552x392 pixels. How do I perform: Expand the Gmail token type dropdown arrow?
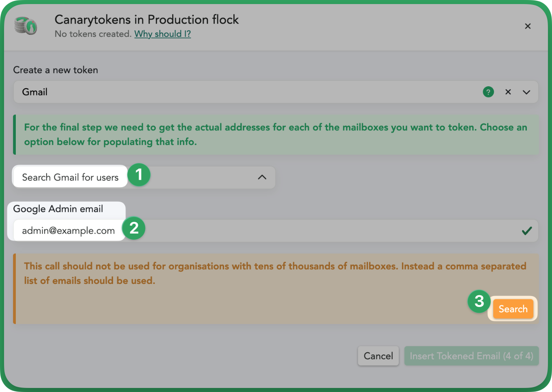(526, 92)
